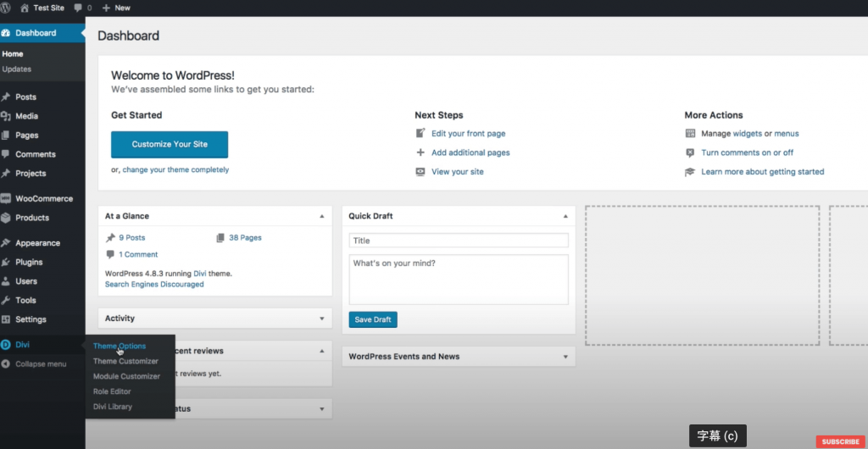Open the Divi theme link in At a Glance
Image resolution: width=868 pixels, height=449 pixels.
click(200, 273)
